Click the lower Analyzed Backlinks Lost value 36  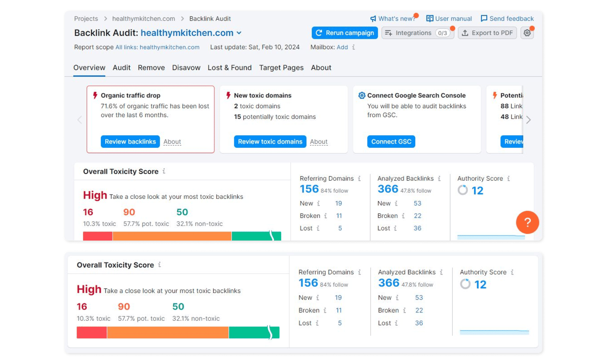point(419,323)
